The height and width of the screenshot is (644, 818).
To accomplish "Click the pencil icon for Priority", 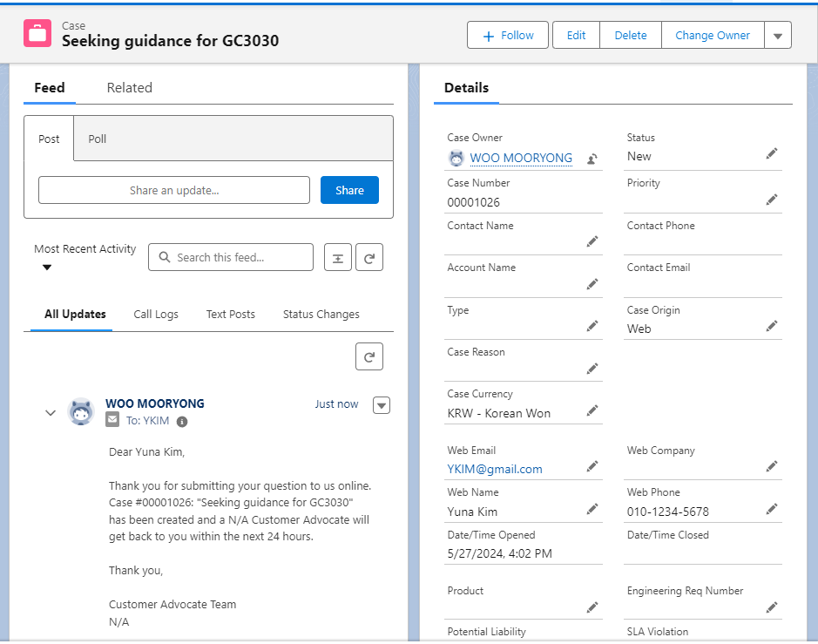I will coord(771,199).
